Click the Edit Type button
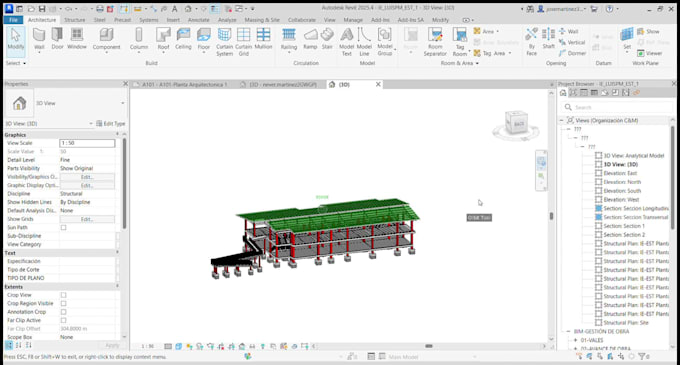Image resolution: width=680 pixels, height=365 pixels. [111, 124]
